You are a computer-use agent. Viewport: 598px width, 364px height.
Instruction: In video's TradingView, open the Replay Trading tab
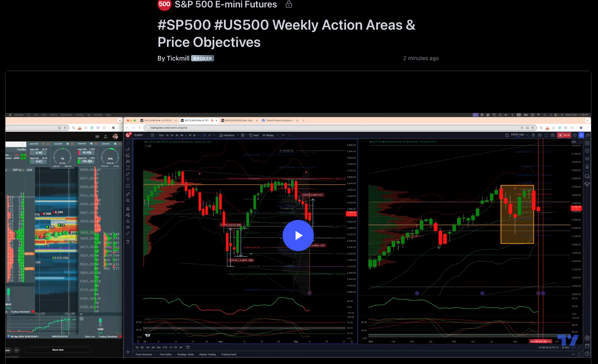click(208, 355)
